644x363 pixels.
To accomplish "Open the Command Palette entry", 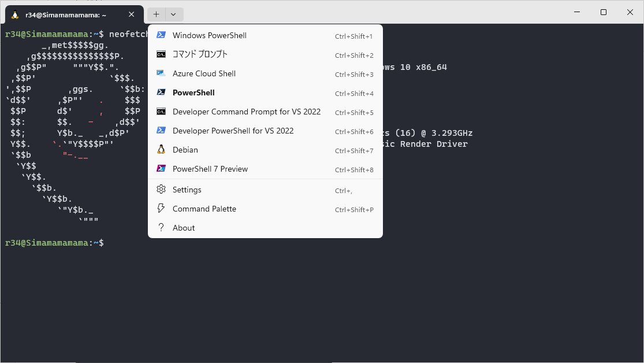I will tap(265, 209).
